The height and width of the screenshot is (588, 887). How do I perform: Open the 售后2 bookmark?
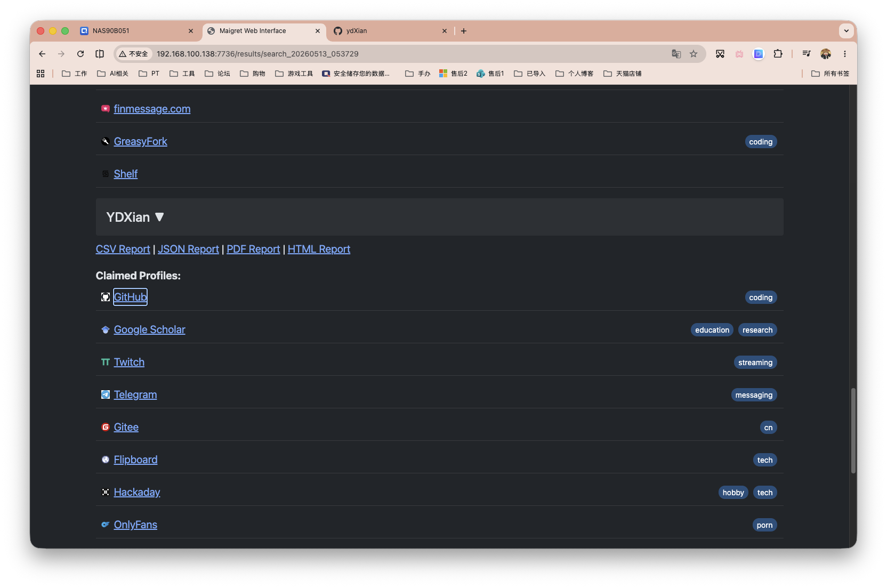pos(453,74)
